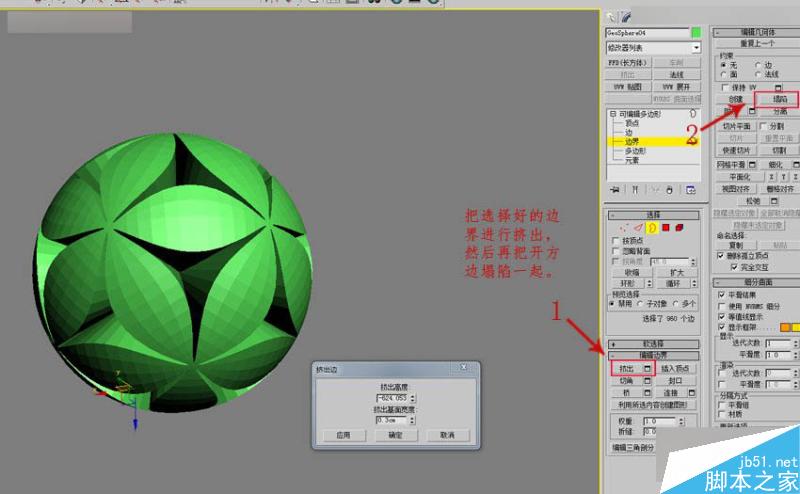Toggle Delete Isolated Vertices (删除孤立顶点) checkbox

click(x=720, y=255)
